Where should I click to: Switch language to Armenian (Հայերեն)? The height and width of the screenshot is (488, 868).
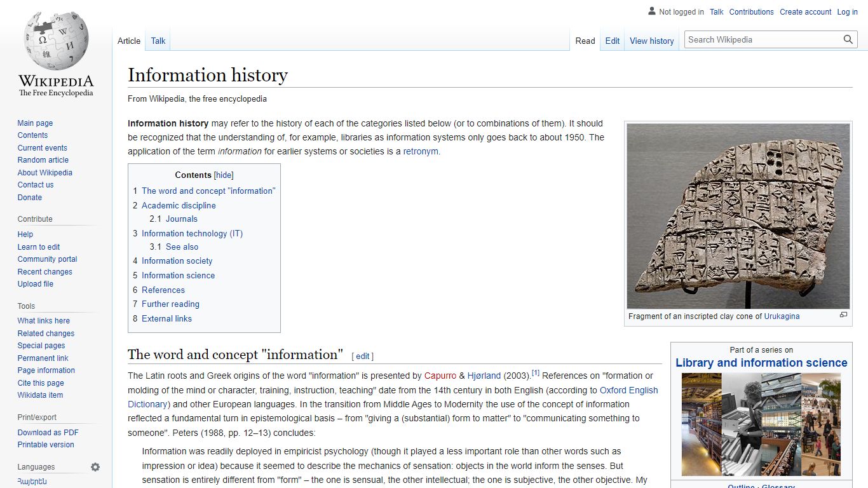pos(32,482)
